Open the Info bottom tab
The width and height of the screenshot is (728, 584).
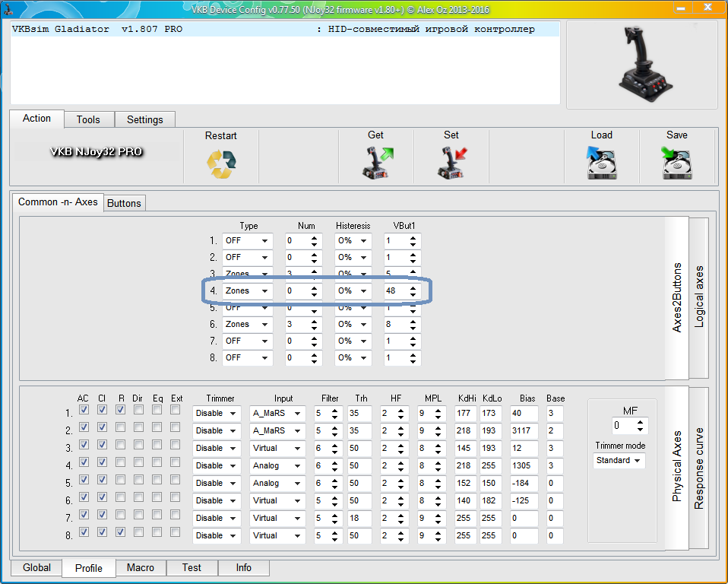click(243, 567)
